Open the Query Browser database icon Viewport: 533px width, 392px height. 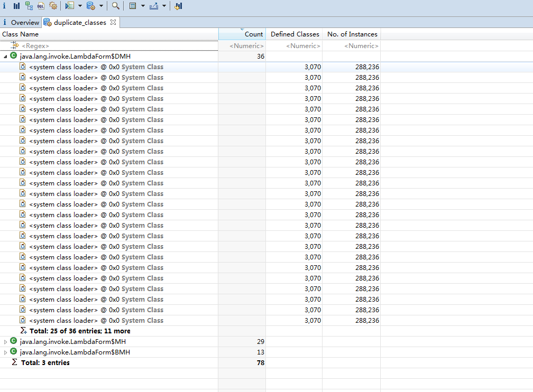click(x=91, y=6)
